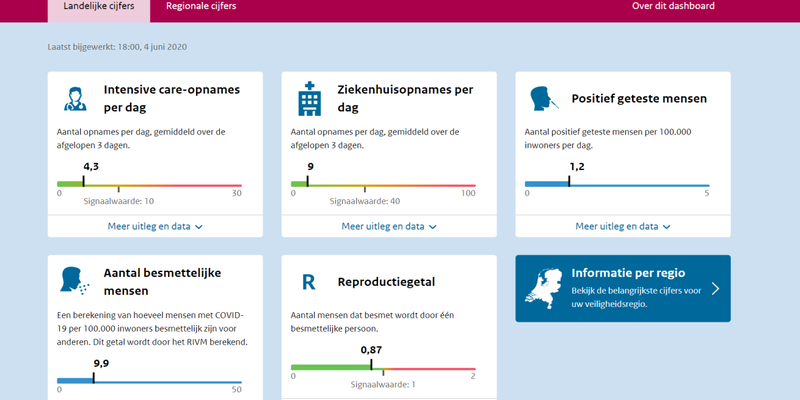
Task: Click the hospital building icon
Action: 309,98
